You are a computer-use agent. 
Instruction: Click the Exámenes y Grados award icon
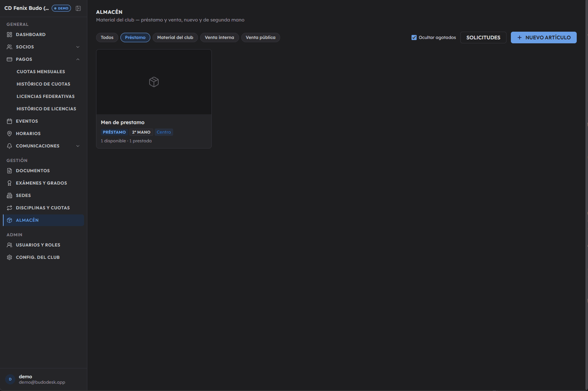pyautogui.click(x=9, y=183)
